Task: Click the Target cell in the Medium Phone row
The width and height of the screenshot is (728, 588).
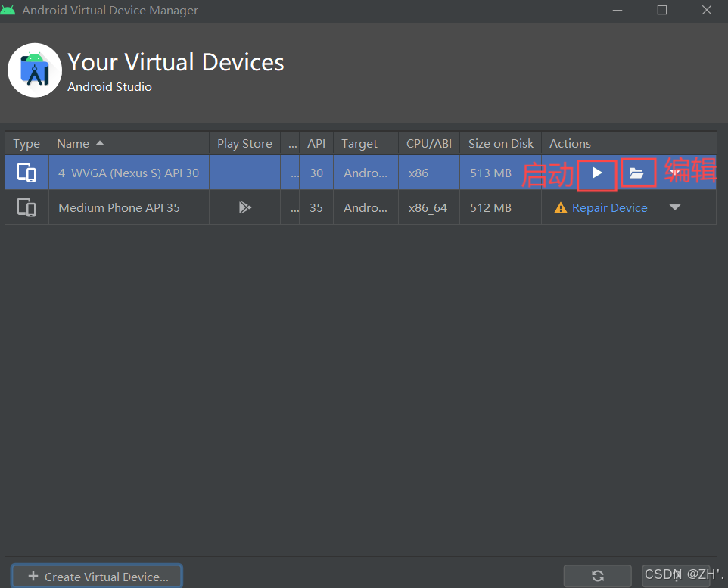Action: (366, 207)
